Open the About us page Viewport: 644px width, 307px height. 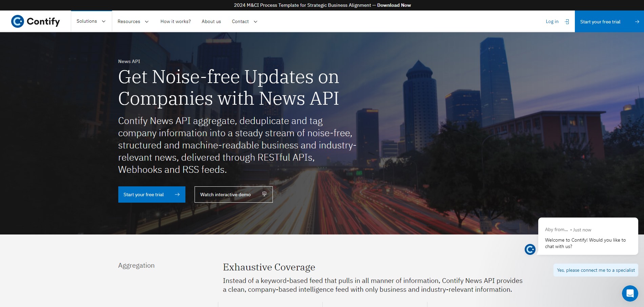pos(211,21)
